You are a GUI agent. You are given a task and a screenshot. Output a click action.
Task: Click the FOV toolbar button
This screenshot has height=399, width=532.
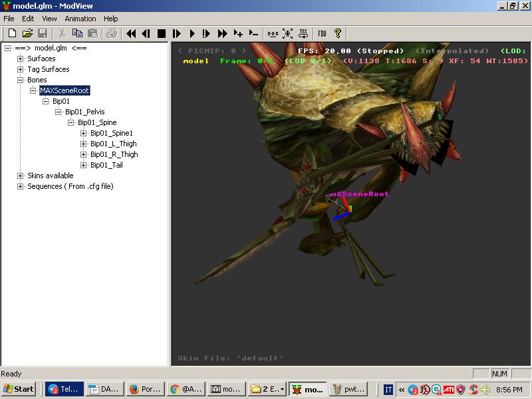322,33
